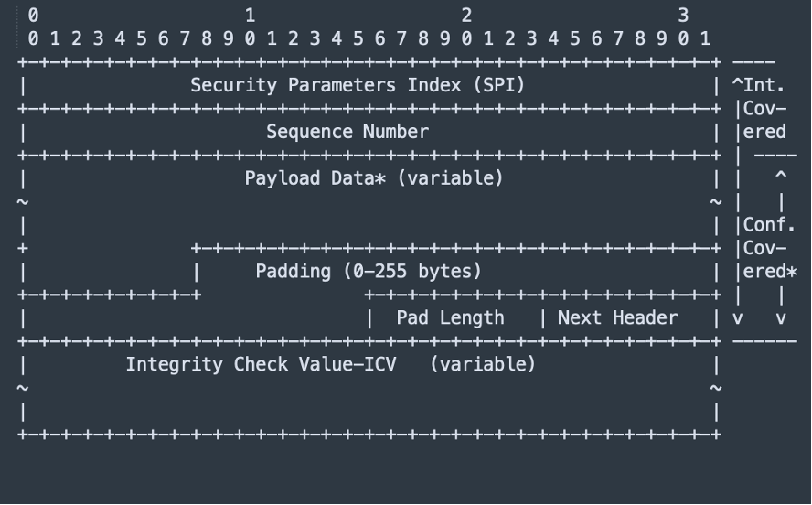Viewport: 812px width, 505px height.
Task: Click the ^Int. annotation on right
Action: 758,85
